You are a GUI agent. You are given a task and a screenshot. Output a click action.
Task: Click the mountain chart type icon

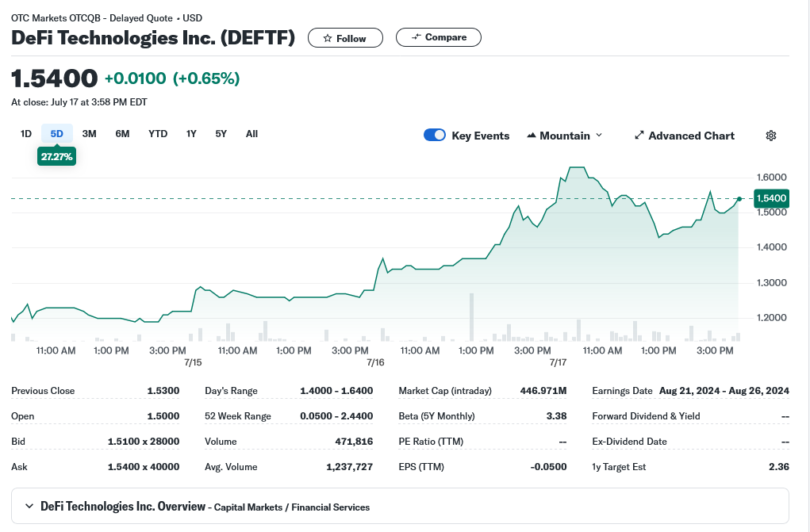[531, 136]
